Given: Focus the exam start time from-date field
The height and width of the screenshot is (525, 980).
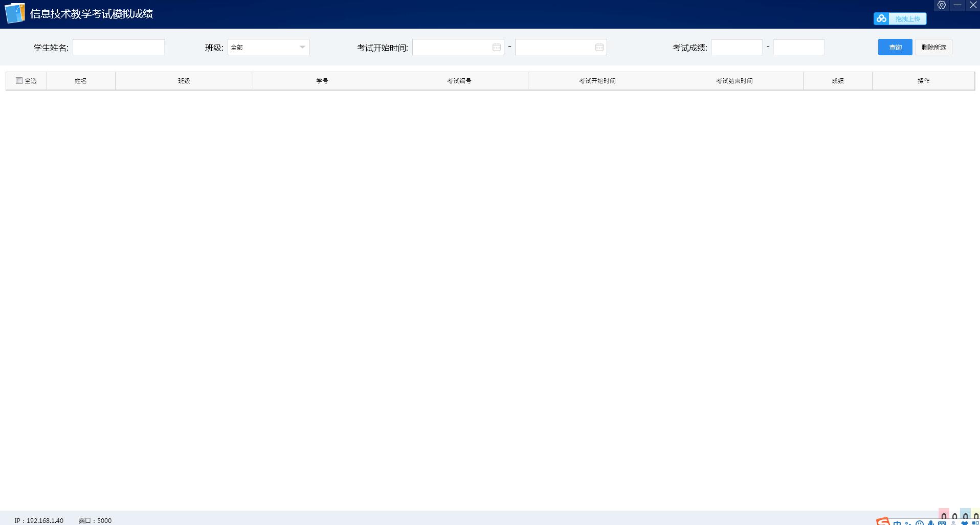Looking at the screenshot, I should pyautogui.click(x=458, y=47).
